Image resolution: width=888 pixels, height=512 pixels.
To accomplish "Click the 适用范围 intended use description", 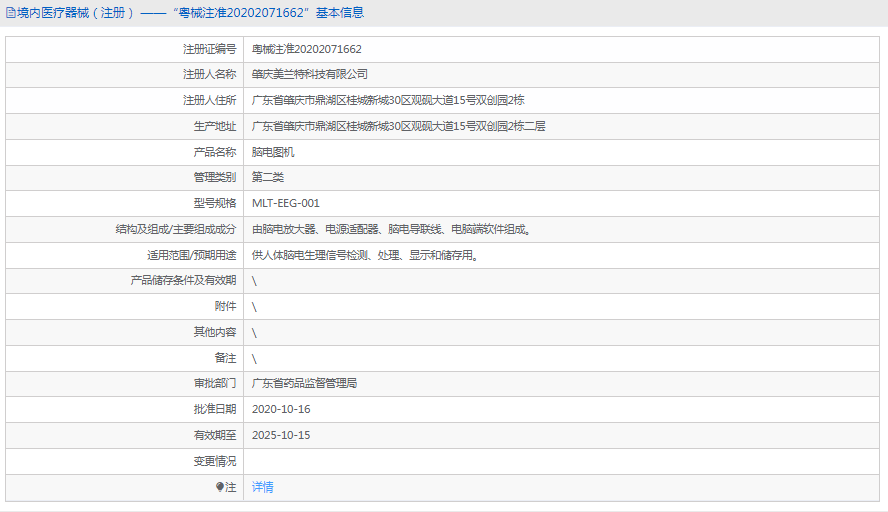I will (365, 255).
